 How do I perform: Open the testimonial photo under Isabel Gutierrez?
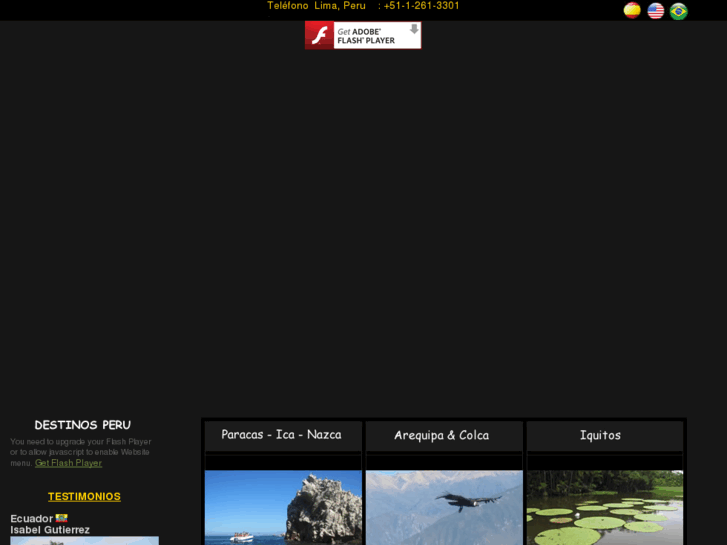tap(84, 541)
